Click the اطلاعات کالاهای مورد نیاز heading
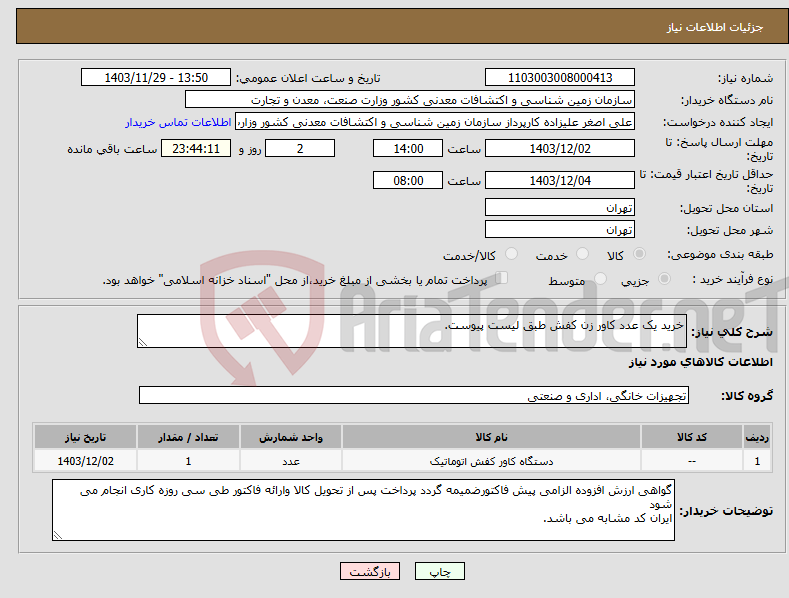 [x=700, y=362]
